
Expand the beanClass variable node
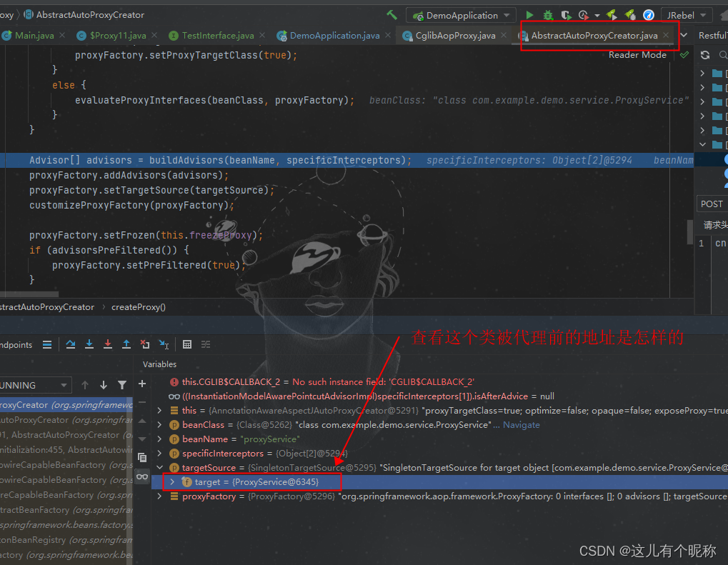tap(160, 425)
